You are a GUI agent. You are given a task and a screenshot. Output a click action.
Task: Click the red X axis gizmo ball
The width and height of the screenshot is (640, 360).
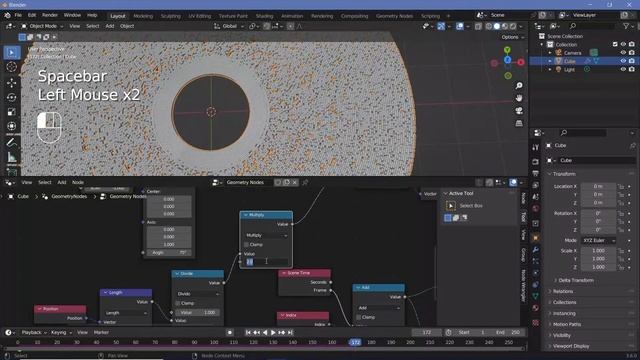coord(521,62)
